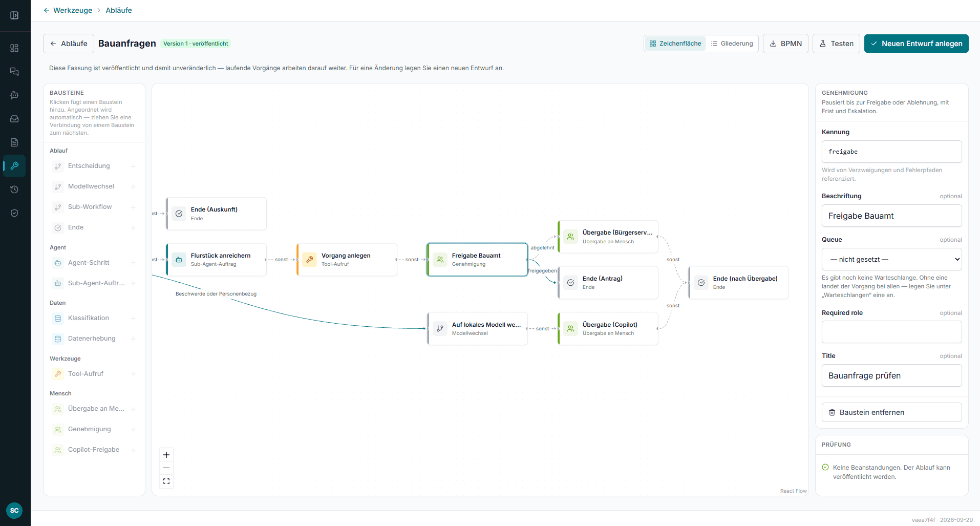Select the Ende (Auskunft) node

216,214
